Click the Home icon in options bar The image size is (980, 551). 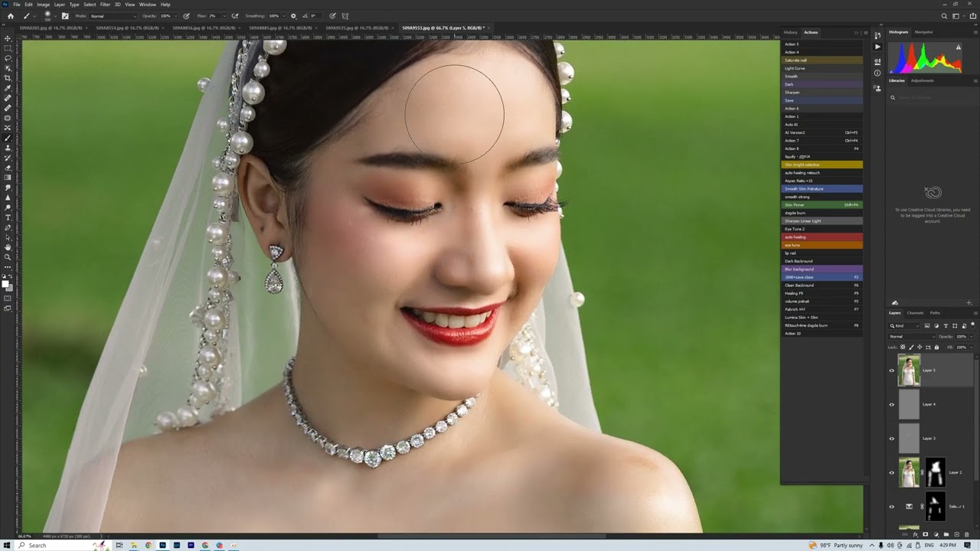tap(11, 15)
